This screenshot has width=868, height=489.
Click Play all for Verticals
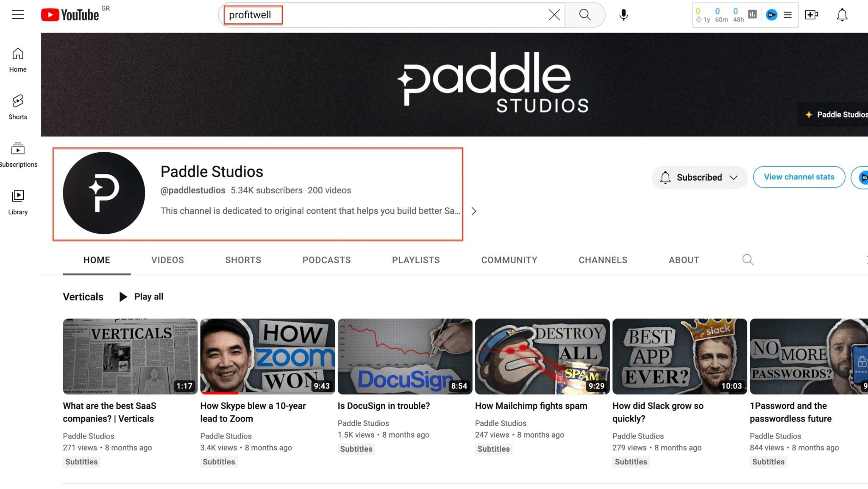pos(141,296)
